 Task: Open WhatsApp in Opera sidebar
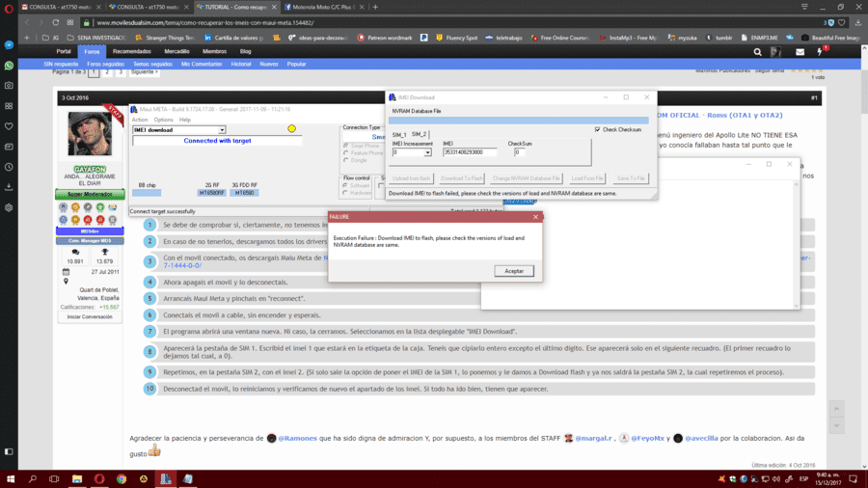[9, 66]
